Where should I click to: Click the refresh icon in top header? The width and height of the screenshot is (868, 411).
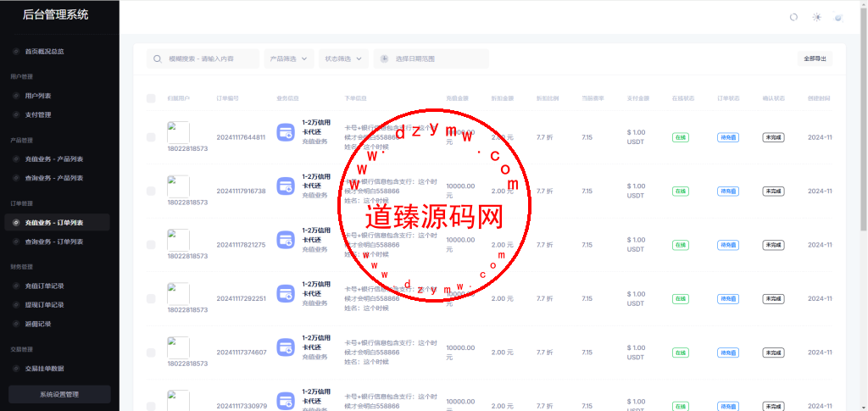point(793,17)
